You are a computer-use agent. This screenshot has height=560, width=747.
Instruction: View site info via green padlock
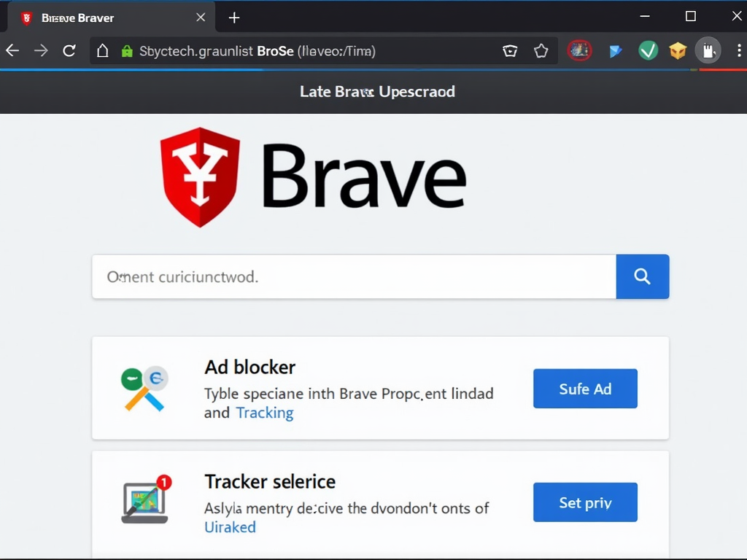[127, 51]
